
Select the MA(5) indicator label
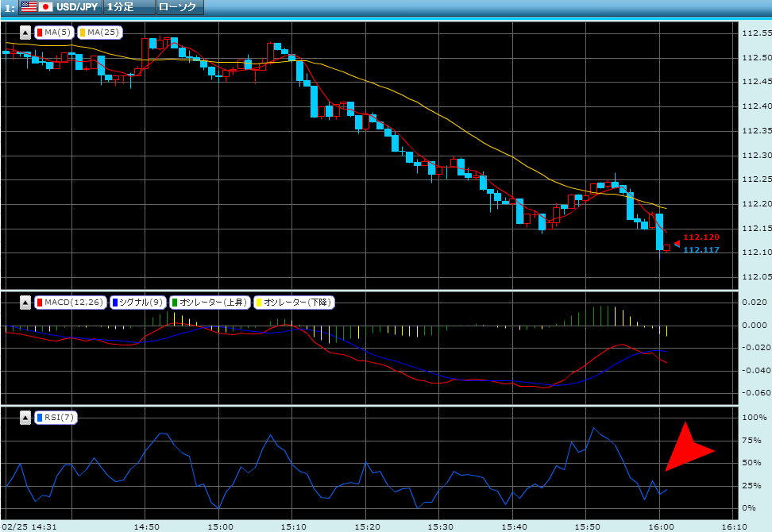[54, 33]
